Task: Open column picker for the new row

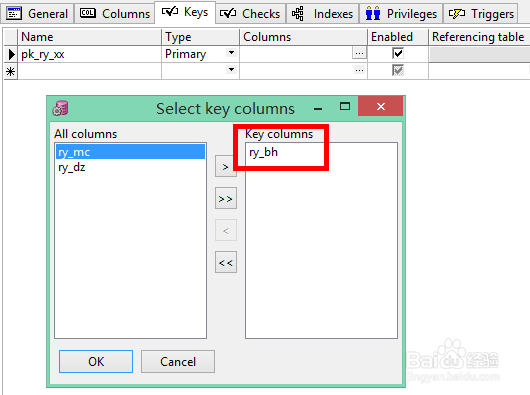Action: 359,70
